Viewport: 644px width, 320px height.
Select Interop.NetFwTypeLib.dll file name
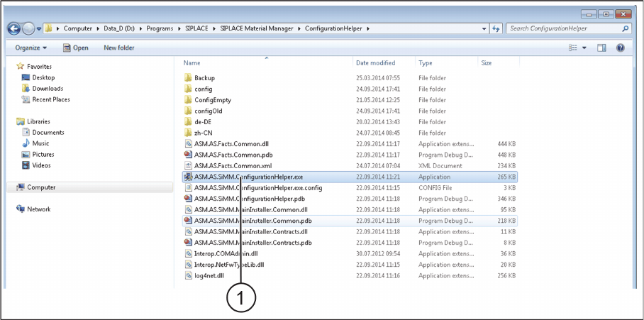tap(229, 265)
